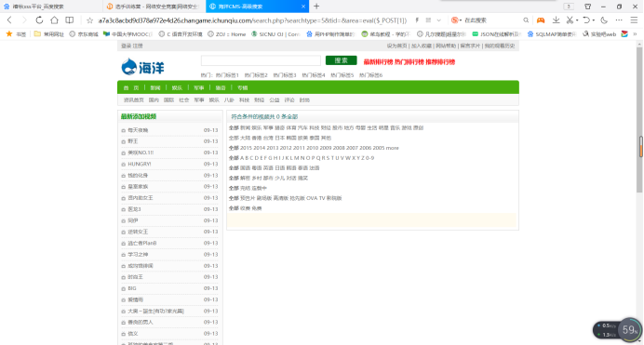The height and width of the screenshot is (345, 644).
Task: Open the browser home page icon
Action: point(54,20)
